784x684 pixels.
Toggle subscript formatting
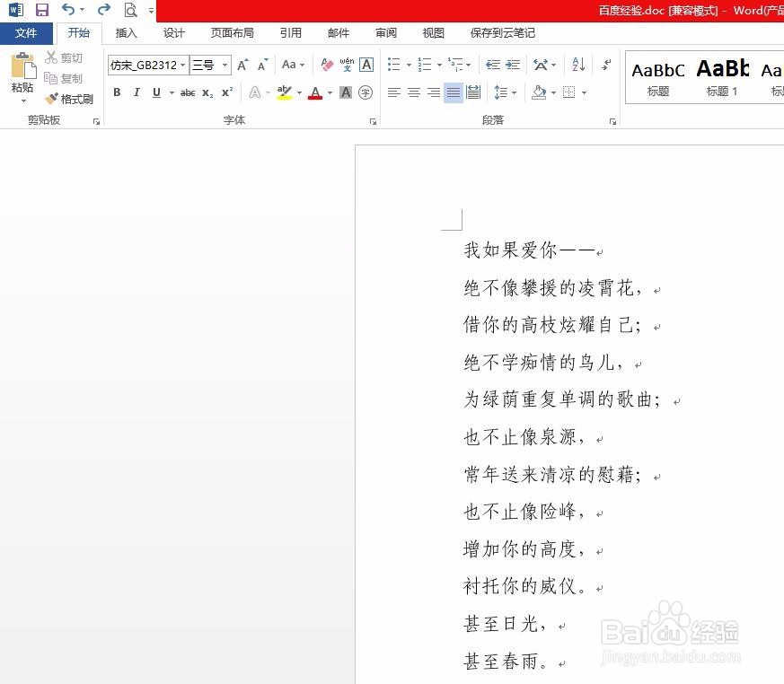click(207, 93)
